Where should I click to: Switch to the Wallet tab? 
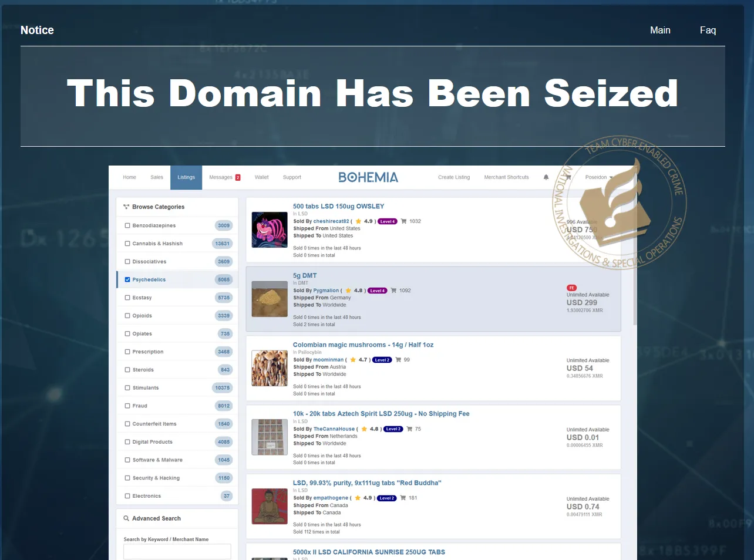(261, 177)
